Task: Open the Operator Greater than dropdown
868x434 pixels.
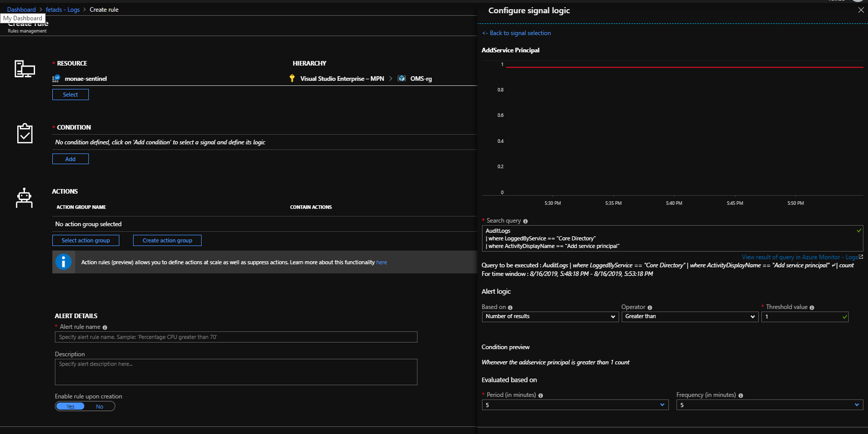Action: 690,317
